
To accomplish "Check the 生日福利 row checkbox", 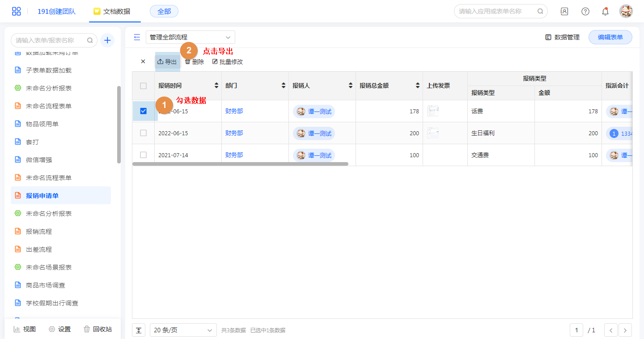I will click(144, 133).
